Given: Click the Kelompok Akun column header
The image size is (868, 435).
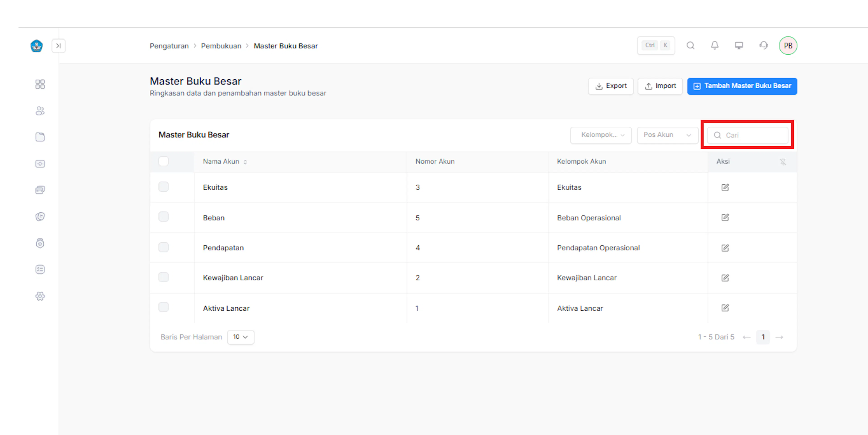Looking at the screenshot, I should pos(581,162).
